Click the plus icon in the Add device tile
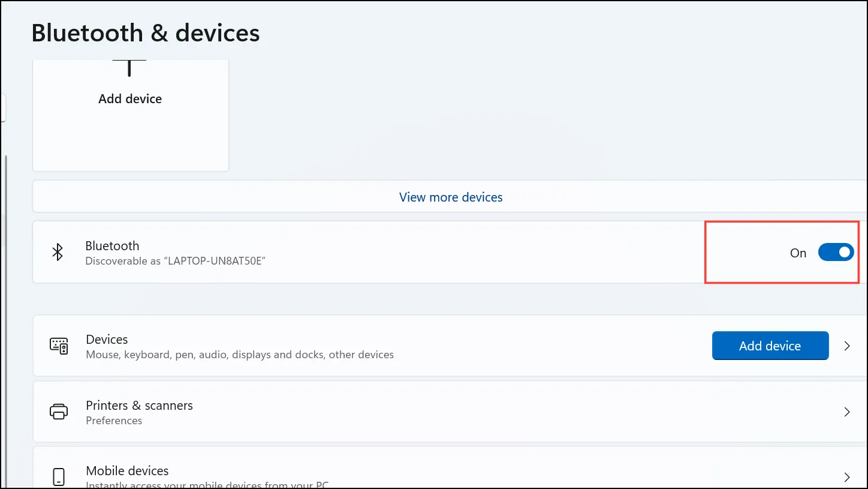 129,67
